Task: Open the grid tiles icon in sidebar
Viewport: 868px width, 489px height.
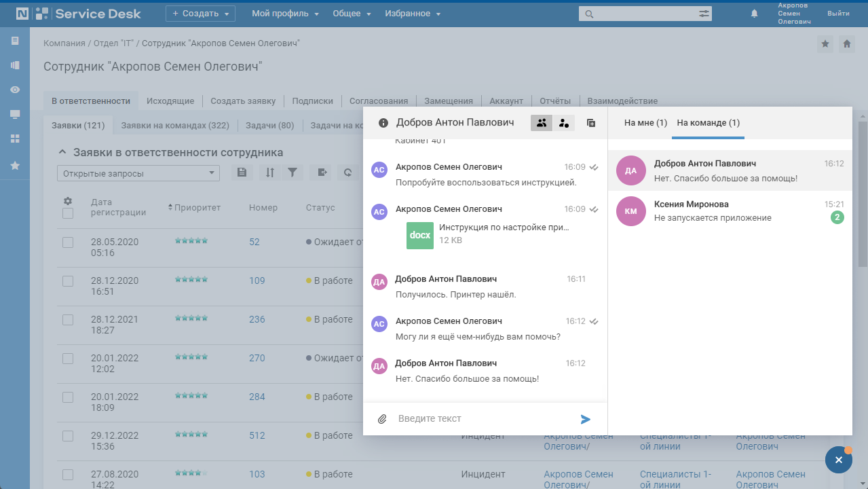Action: (15, 139)
